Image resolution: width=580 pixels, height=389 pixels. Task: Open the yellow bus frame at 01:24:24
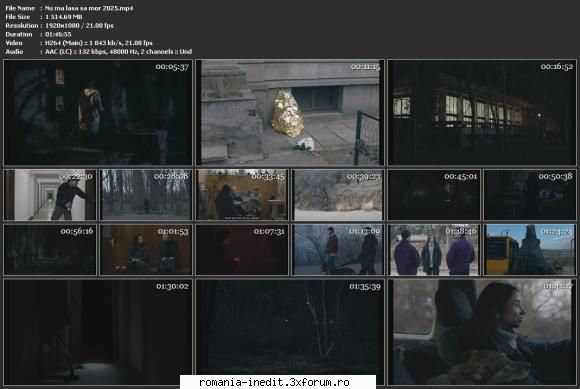click(x=530, y=250)
